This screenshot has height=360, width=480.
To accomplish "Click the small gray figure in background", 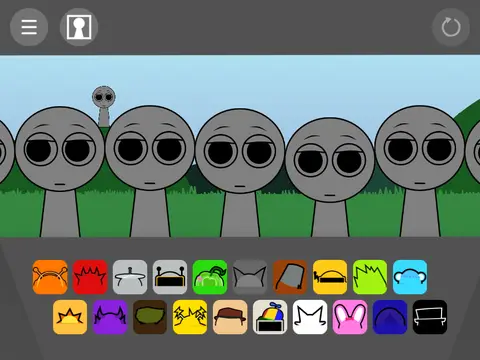I will coord(104,105).
